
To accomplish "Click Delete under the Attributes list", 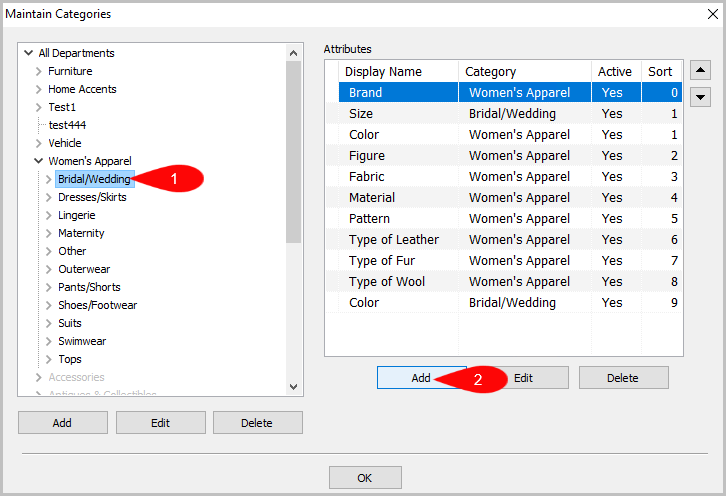I will (623, 378).
